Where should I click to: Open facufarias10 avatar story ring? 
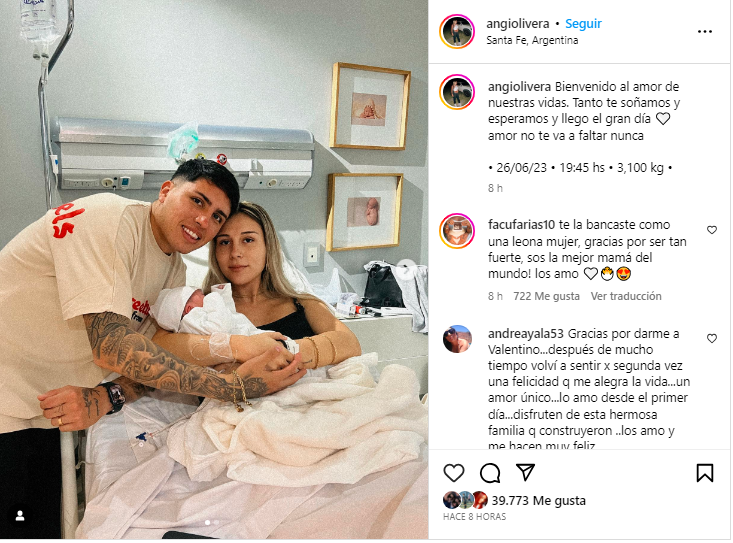(457, 231)
